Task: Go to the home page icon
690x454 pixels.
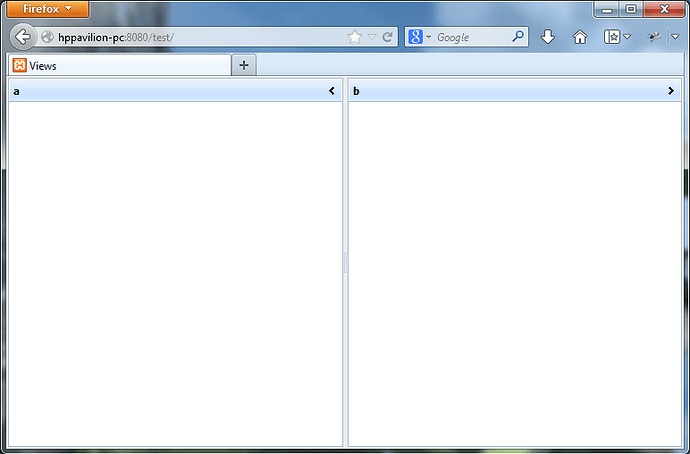Action: (x=580, y=37)
